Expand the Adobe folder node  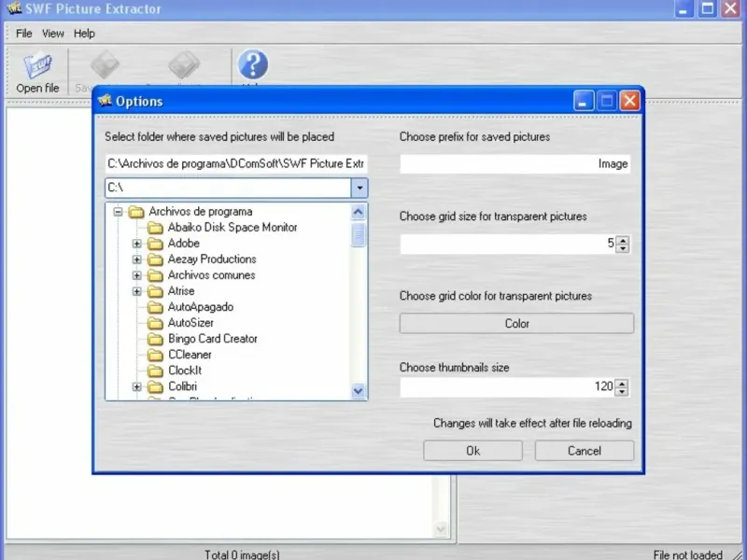pos(136,244)
